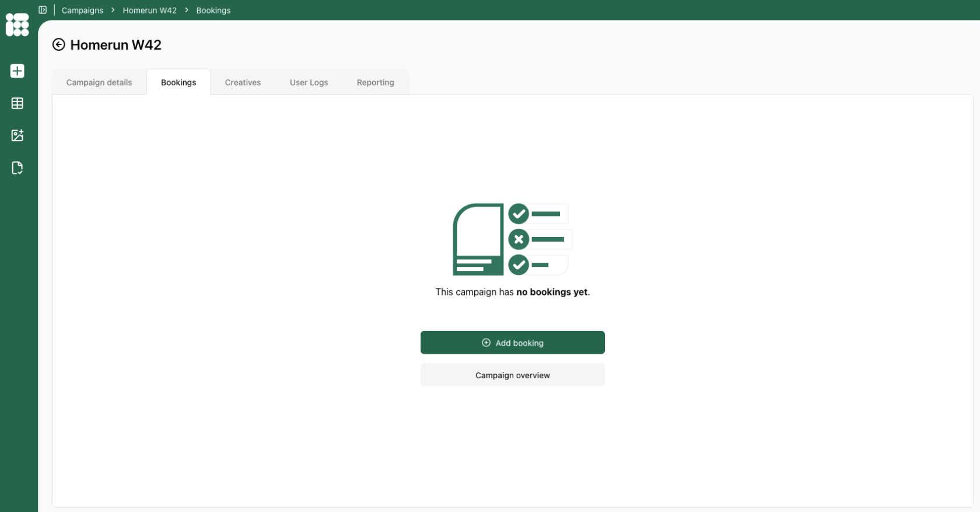Open the table grid icon in sidebar
980x512 pixels.
coord(17,103)
